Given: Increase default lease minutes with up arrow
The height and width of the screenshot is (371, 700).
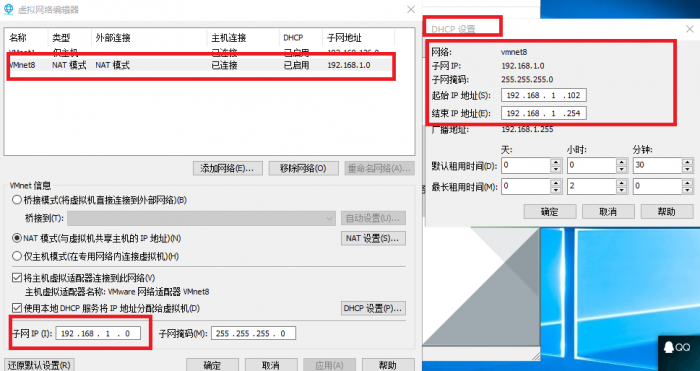Looking at the screenshot, I should point(688,162).
